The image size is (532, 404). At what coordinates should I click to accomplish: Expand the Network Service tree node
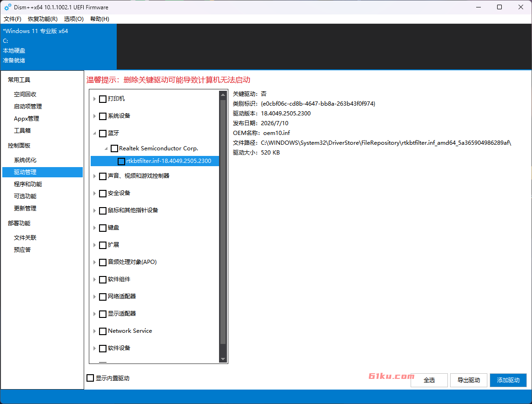95,331
